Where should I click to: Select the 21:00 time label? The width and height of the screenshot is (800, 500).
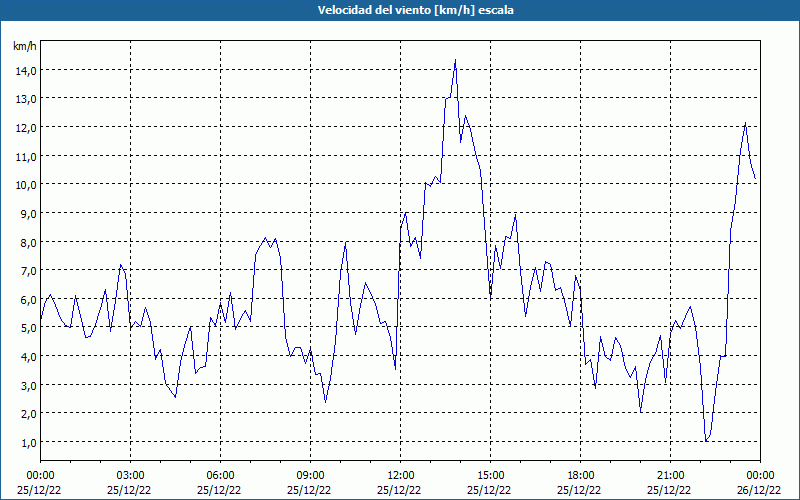point(670,476)
